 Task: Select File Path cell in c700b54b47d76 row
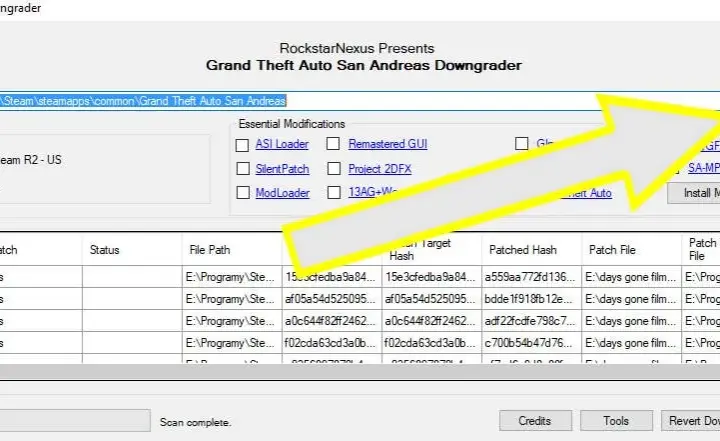[232, 343]
